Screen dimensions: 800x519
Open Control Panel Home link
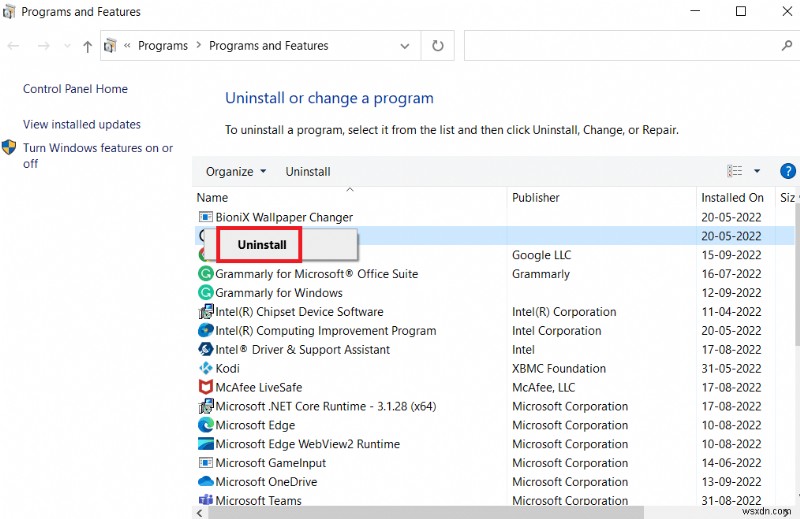point(75,89)
